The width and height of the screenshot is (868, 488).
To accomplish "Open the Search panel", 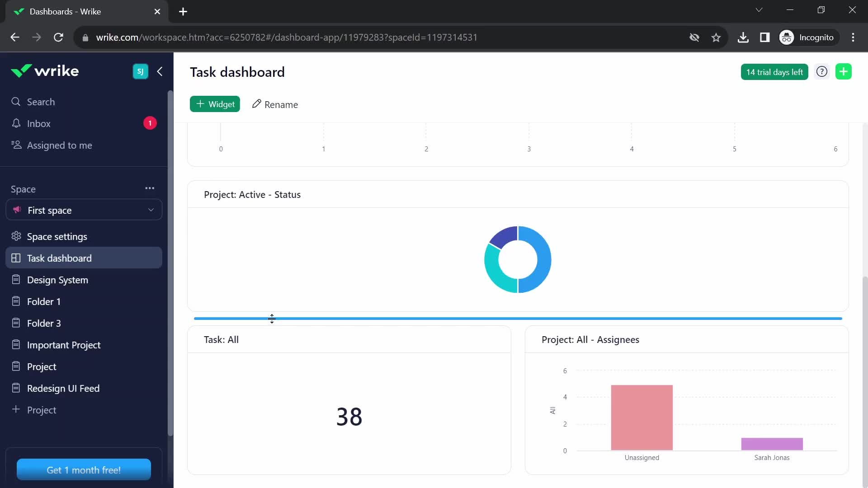I will click(40, 101).
